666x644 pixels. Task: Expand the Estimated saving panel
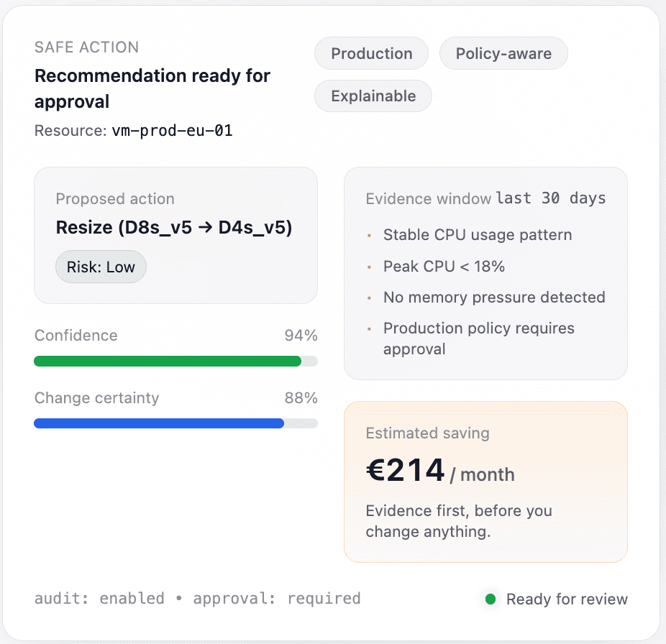tap(486, 482)
